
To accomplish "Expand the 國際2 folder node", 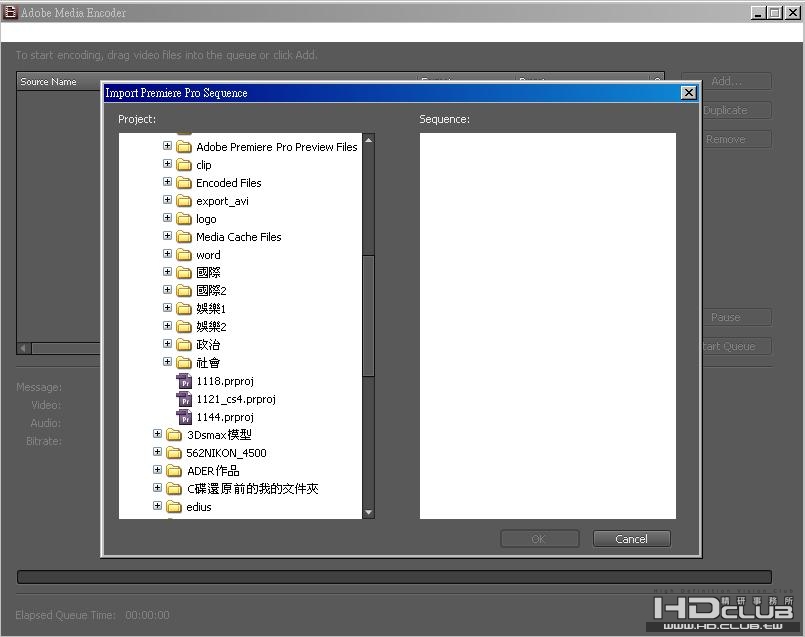I will 167,289.
